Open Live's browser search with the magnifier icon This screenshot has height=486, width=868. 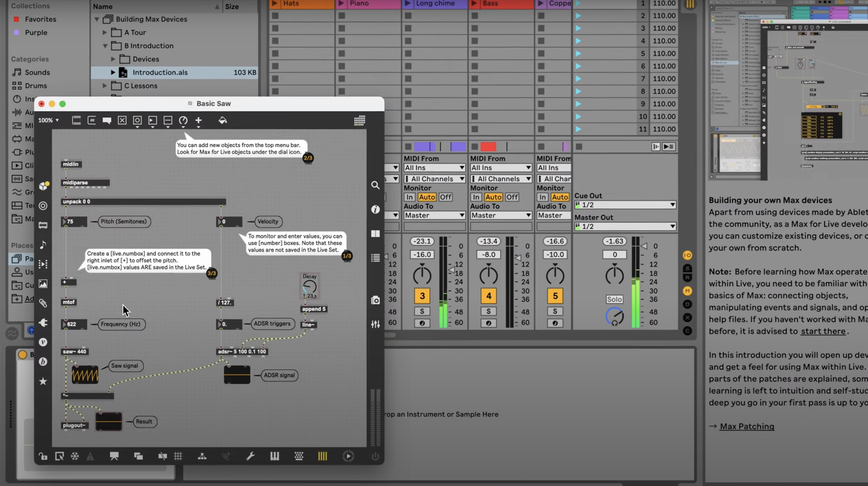(x=375, y=185)
